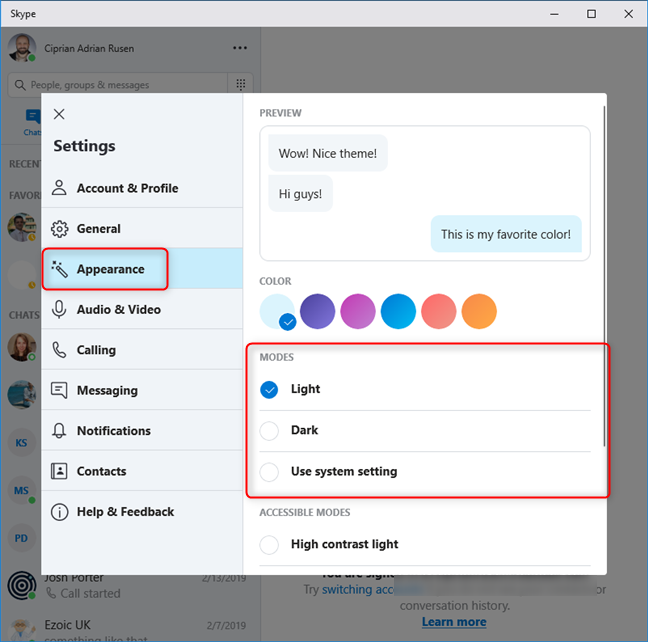Pick the orange color swatch
This screenshot has width=648, height=642.
pyautogui.click(x=479, y=311)
